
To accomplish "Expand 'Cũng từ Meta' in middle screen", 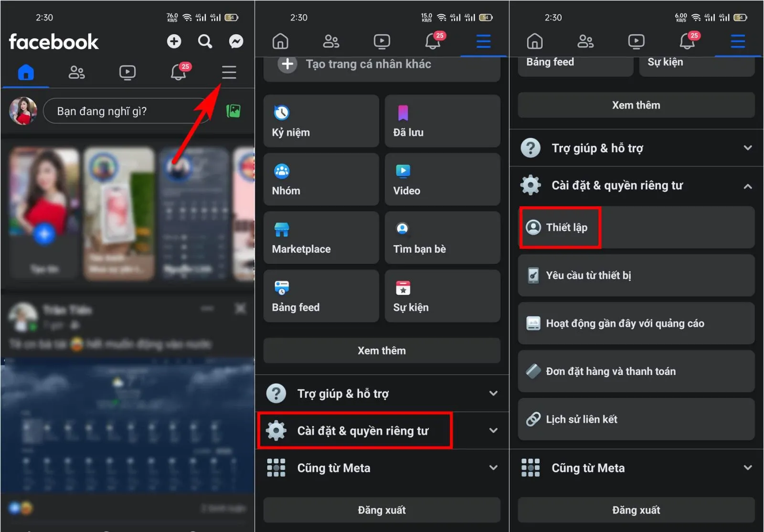I will 382,468.
